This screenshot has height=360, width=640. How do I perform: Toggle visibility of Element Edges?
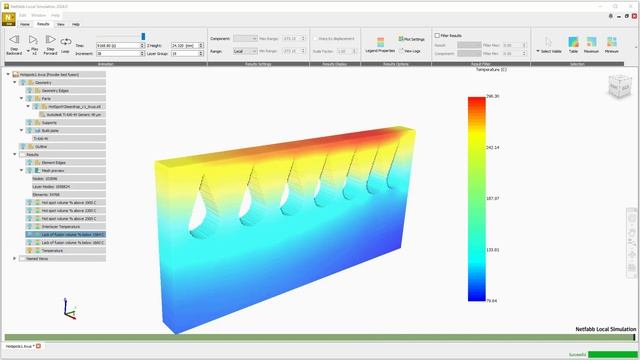pos(29,162)
